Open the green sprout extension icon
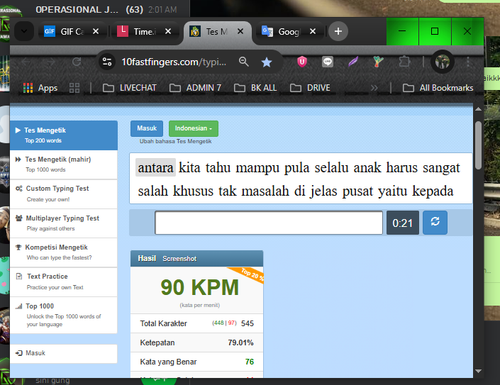Screen dimensions: 500x385 coord(378,62)
